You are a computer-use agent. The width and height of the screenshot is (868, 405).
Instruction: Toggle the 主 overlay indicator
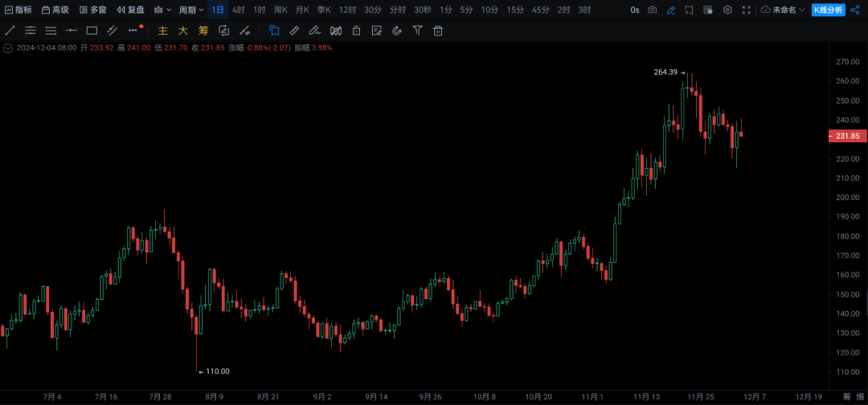tap(162, 31)
